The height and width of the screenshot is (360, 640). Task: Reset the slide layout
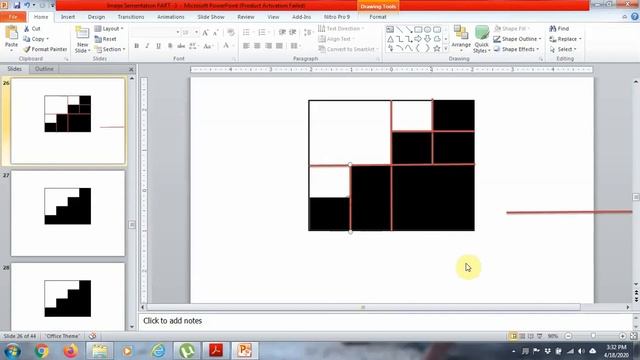(x=106, y=39)
